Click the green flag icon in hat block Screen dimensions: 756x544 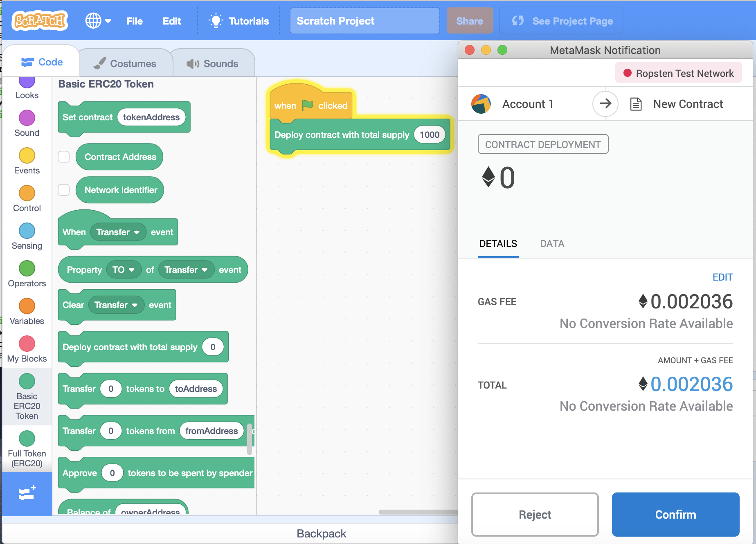[x=307, y=105]
